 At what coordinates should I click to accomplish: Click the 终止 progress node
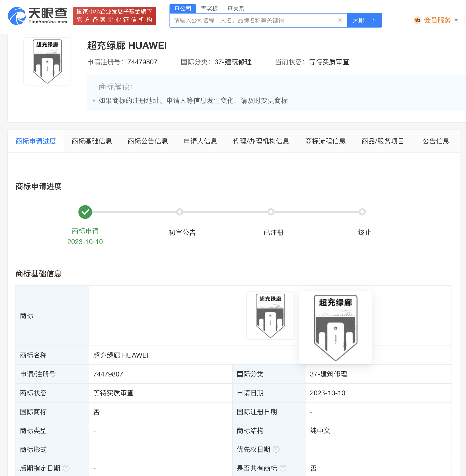(x=362, y=212)
